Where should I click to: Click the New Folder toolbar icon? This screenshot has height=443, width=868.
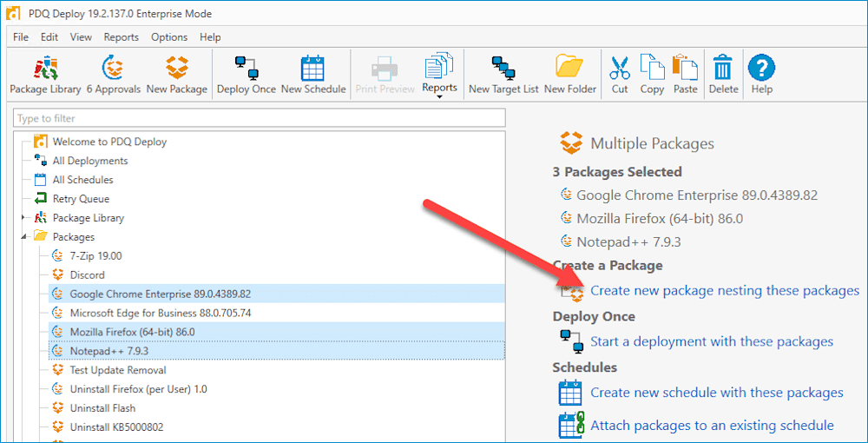point(570,68)
